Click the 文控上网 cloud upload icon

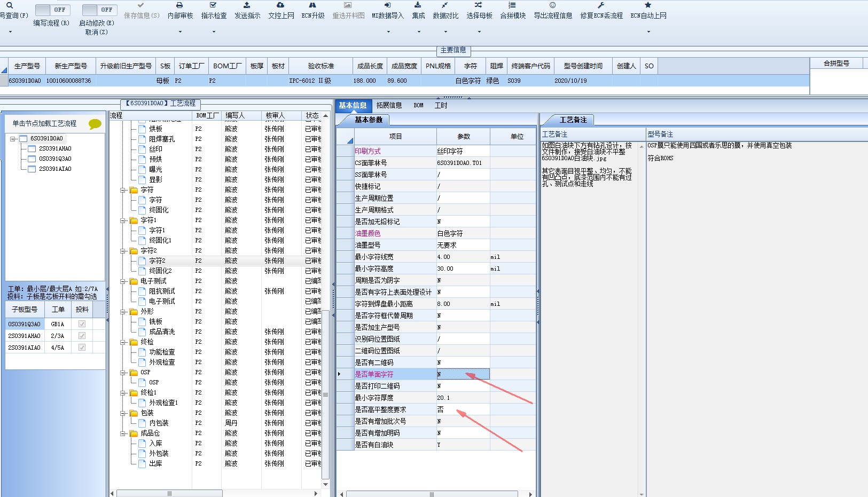point(280,5)
